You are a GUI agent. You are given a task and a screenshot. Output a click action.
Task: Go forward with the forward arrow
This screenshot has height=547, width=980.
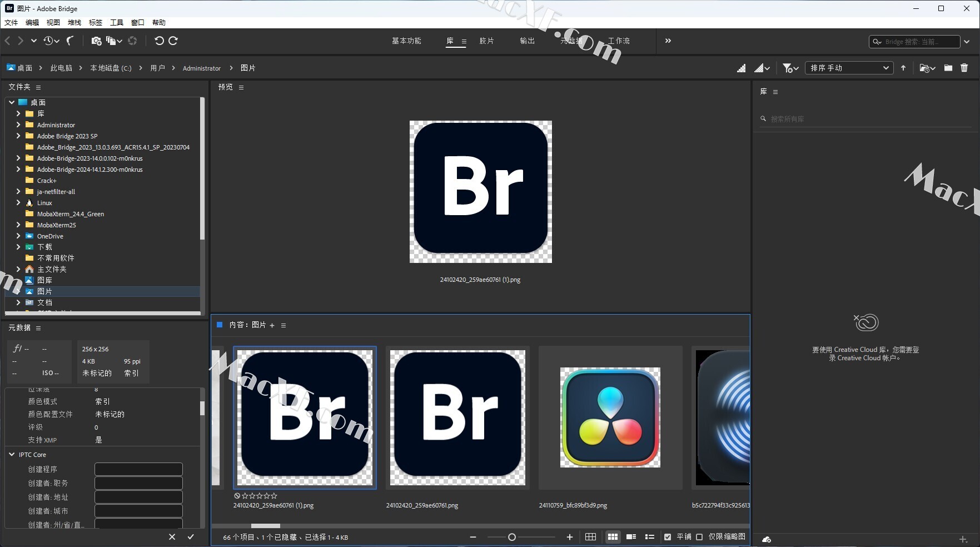21,41
